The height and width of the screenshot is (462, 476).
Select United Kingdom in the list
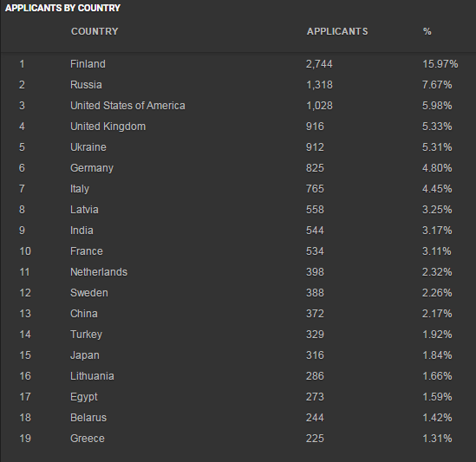point(108,127)
